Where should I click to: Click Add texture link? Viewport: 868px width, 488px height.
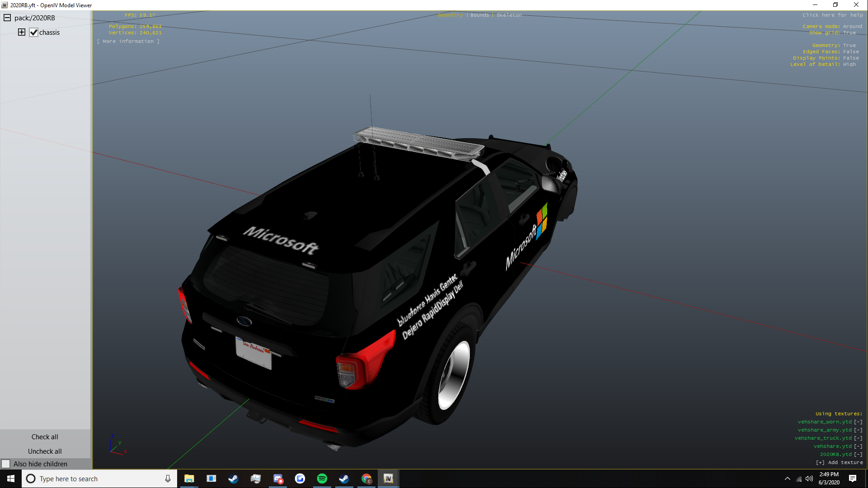[840, 463]
